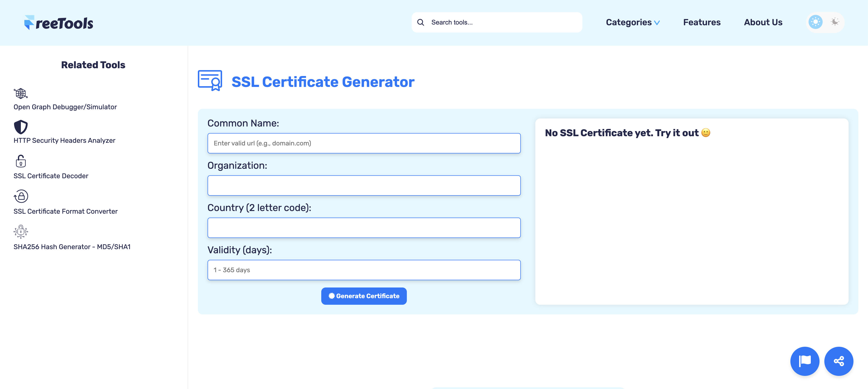
Task: Click the flag report icon
Action: (x=805, y=361)
